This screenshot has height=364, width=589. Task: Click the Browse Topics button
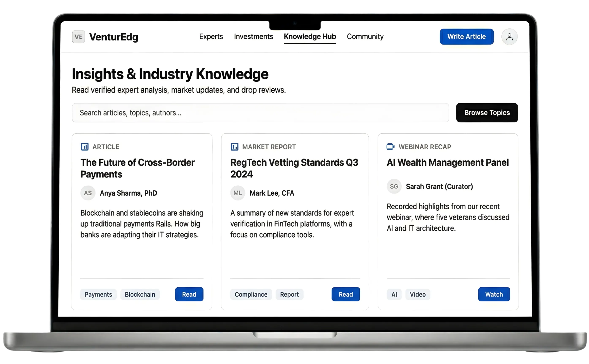(487, 113)
